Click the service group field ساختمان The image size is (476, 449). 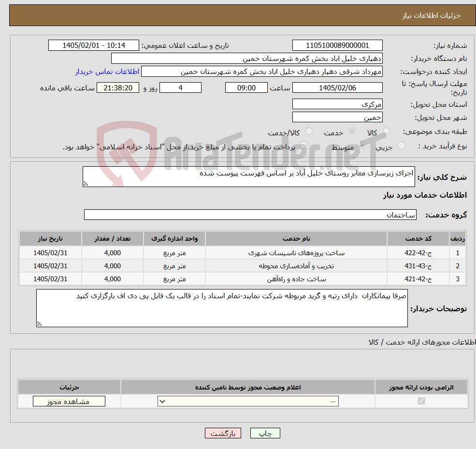click(x=250, y=215)
